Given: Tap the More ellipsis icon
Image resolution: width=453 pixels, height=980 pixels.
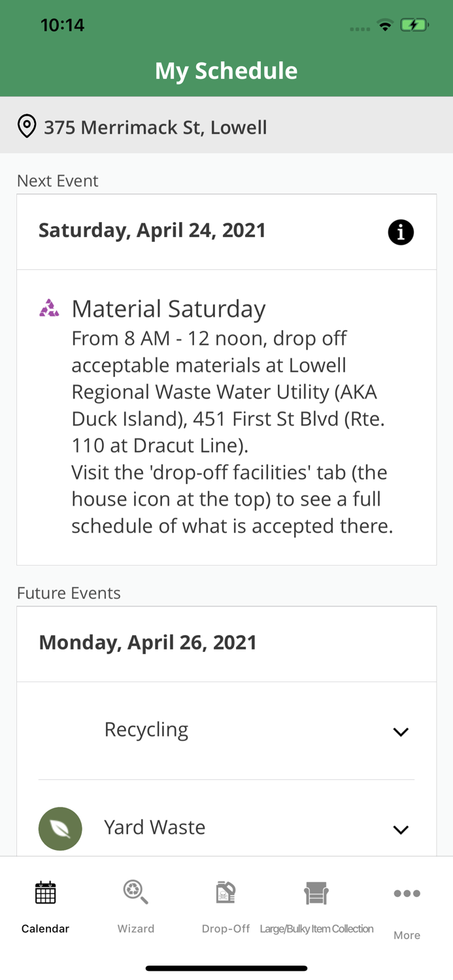Looking at the screenshot, I should tap(407, 892).
